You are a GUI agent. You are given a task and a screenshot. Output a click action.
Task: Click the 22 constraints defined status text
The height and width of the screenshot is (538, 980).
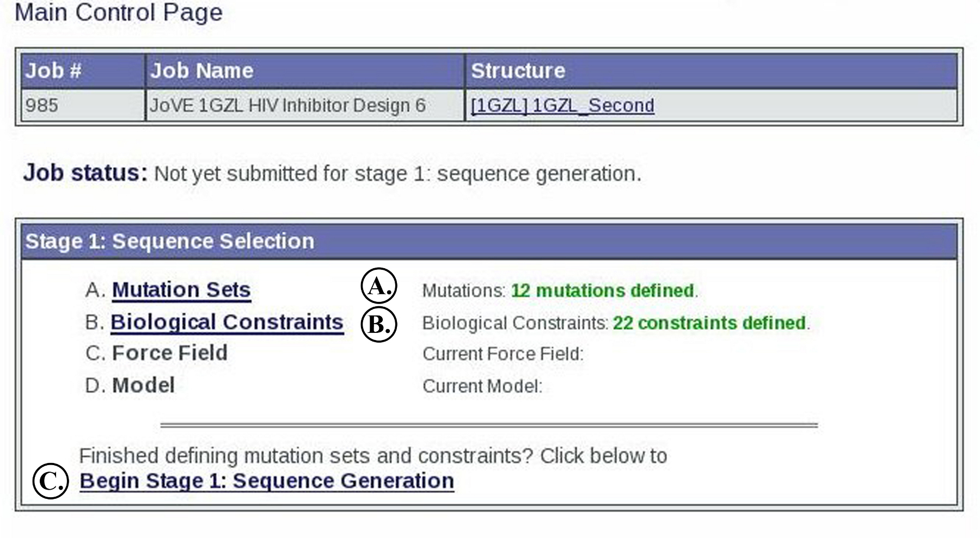coord(709,323)
